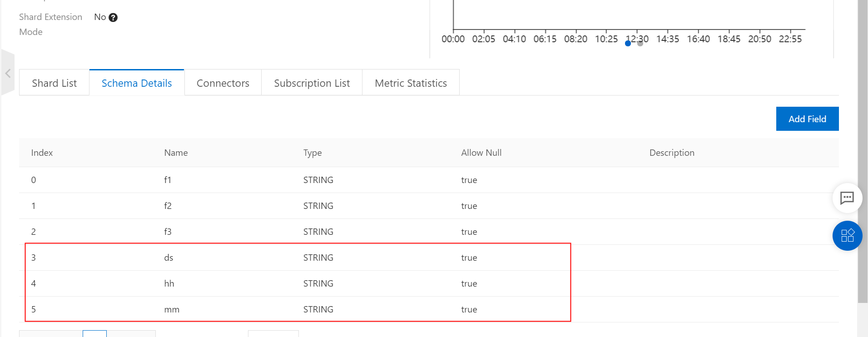Screen dimensions: 868x337
Task: Click the Index column header
Action: (42, 153)
